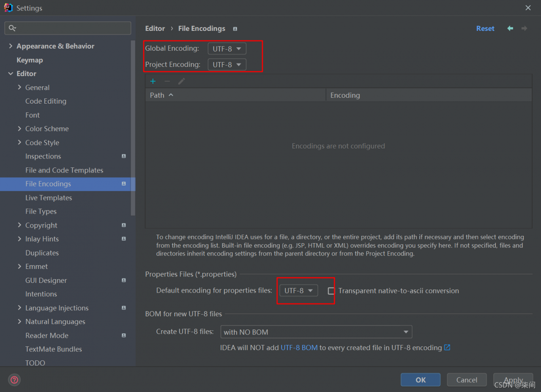Click the Encoding column header
The height and width of the screenshot is (392, 541).
429,95
